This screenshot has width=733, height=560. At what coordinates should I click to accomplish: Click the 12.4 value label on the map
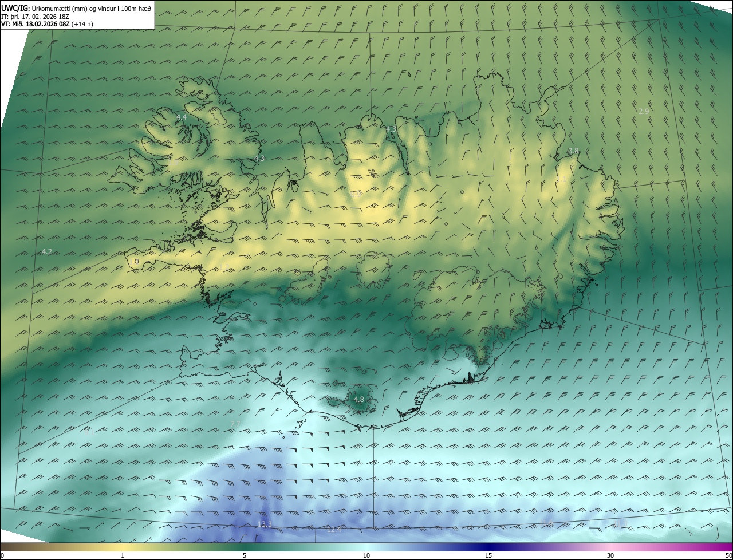[334, 530]
